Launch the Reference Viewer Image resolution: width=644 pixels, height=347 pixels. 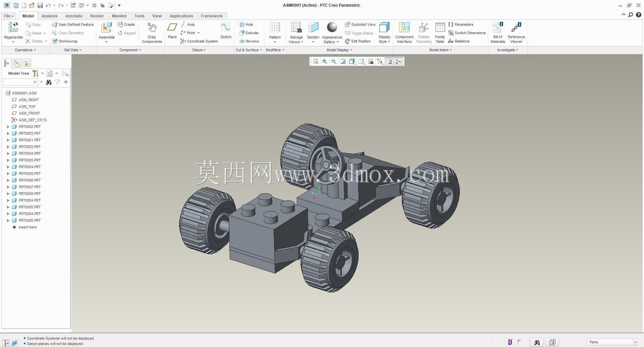click(516, 33)
